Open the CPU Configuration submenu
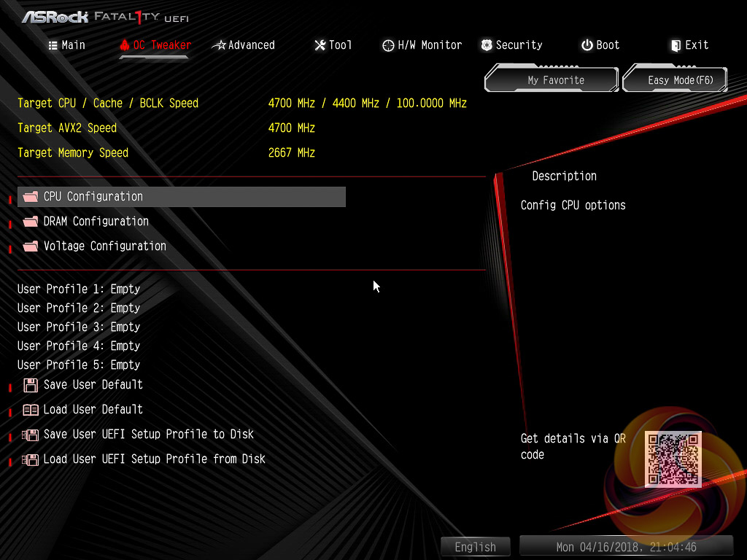Viewport: 747px width, 560px height. 182,197
